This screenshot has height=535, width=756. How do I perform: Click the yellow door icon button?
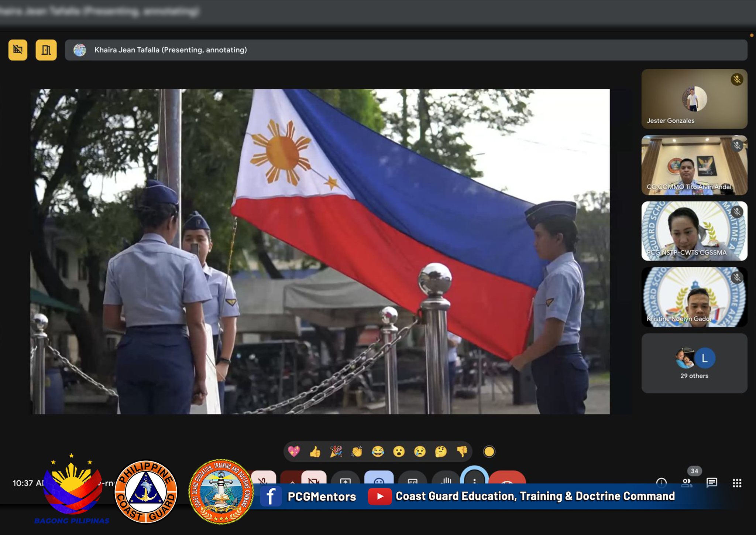pyautogui.click(x=46, y=50)
